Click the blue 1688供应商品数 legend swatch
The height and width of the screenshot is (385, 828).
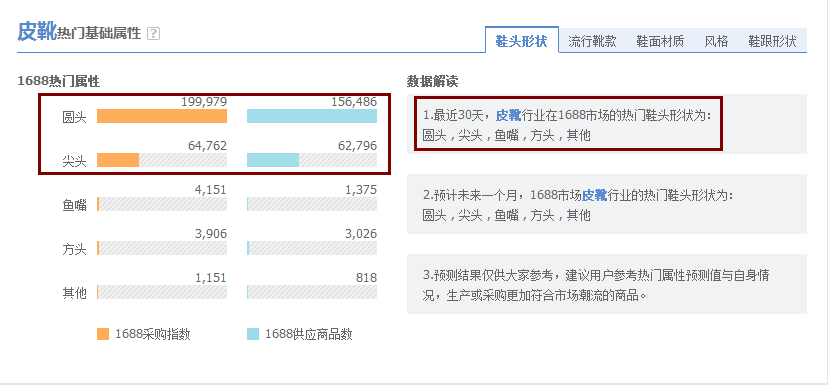coord(253,334)
